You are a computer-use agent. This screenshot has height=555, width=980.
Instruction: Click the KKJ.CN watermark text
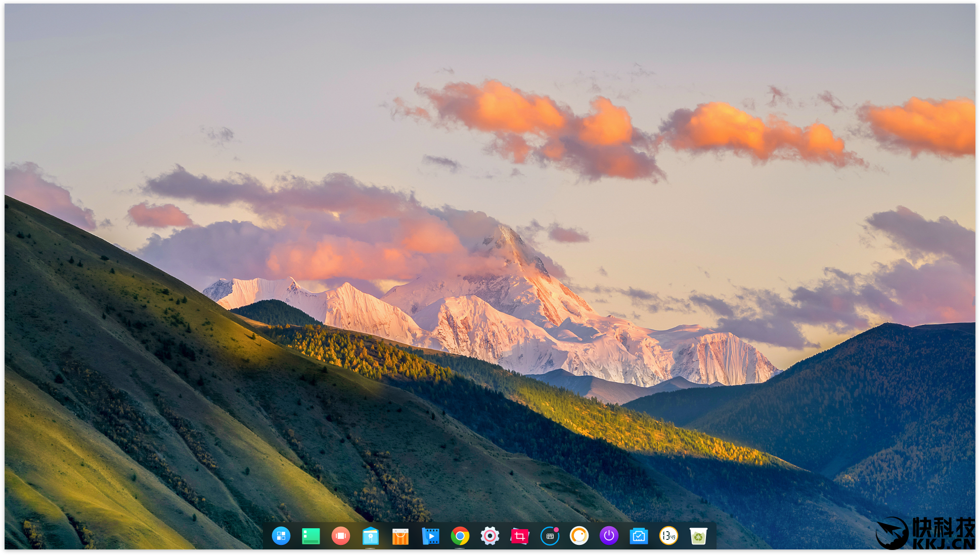pyautogui.click(x=944, y=544)
